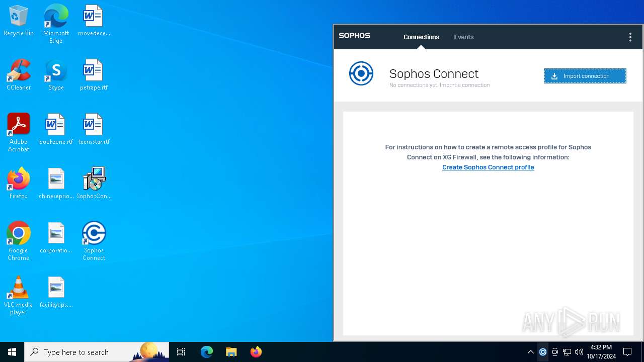
Task: Click the 'No connections yet. Import a connection' text
Action: 439,85
